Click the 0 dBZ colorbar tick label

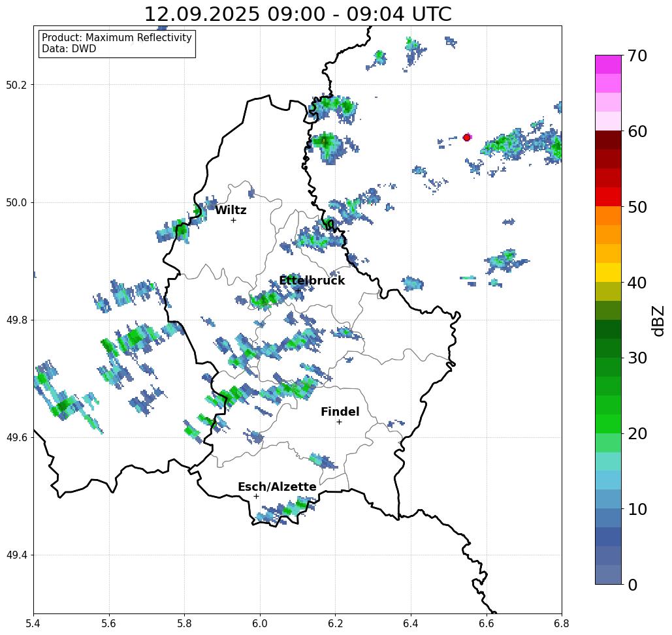coord(633,585)
